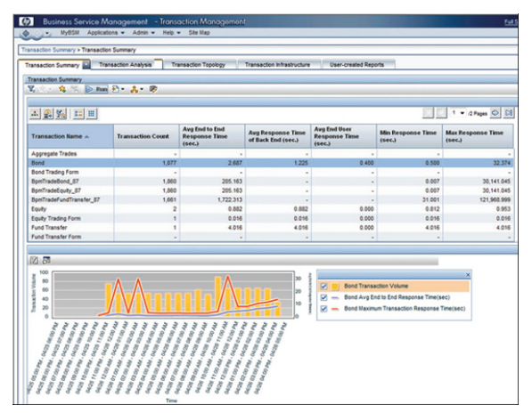
Task: Click the filter funnel icon
Action: click(x=31, y=89)
